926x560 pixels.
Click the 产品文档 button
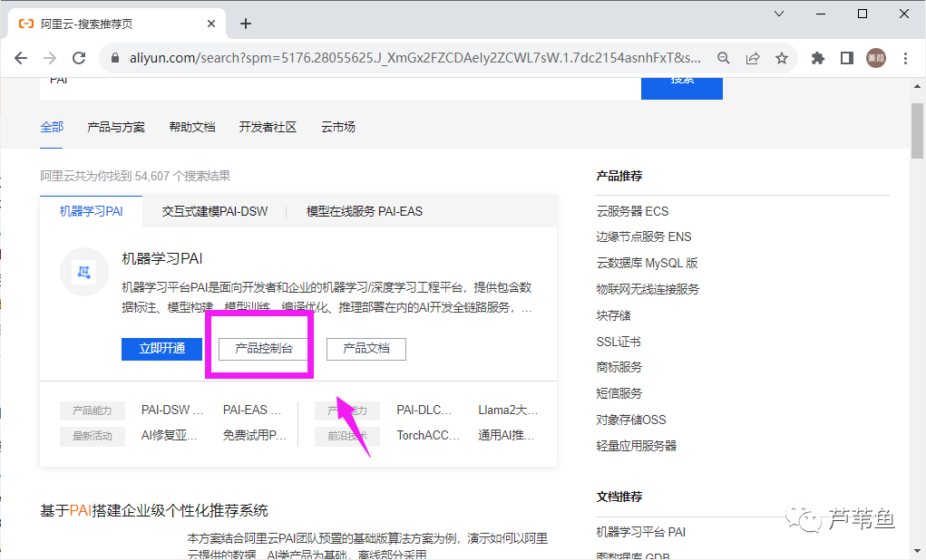(366, 349)
